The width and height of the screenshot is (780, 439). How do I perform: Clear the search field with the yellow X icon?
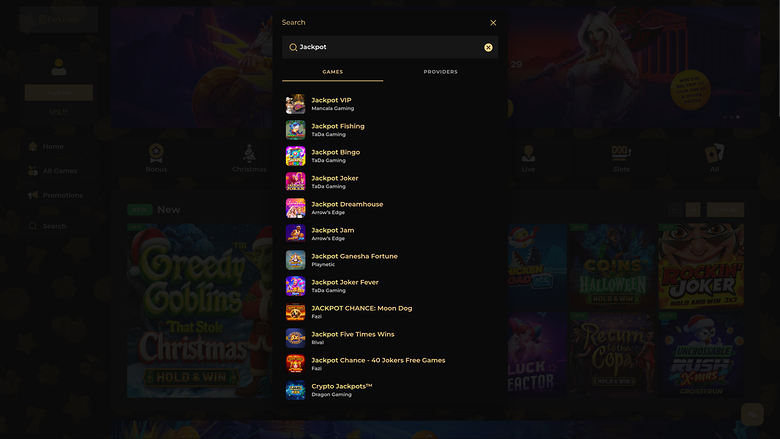point(488,47)
